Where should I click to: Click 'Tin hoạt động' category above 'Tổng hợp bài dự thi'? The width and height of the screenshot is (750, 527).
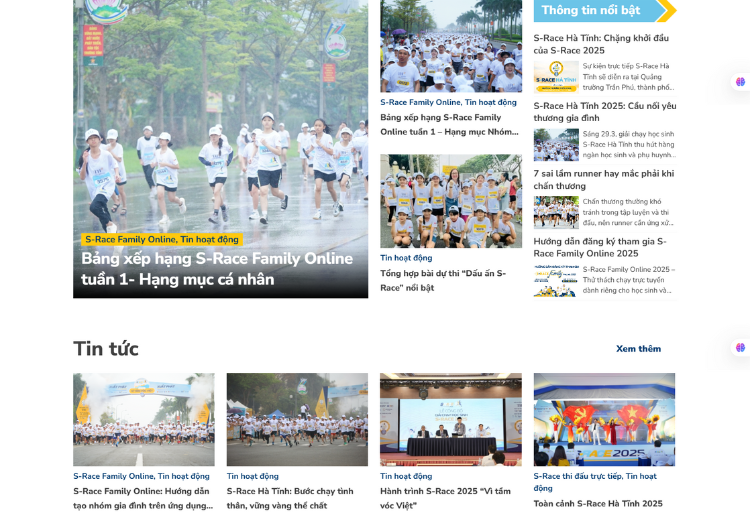pos(406,258)
